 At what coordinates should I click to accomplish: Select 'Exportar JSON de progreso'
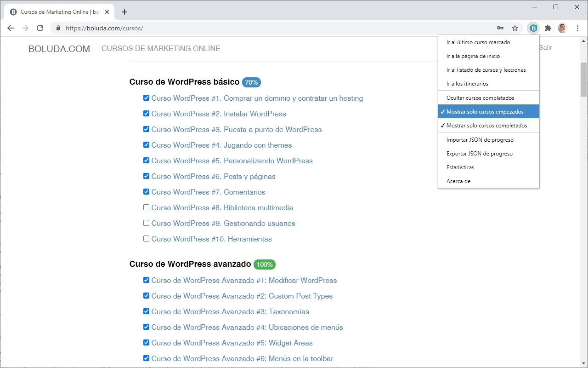(489, 154)
